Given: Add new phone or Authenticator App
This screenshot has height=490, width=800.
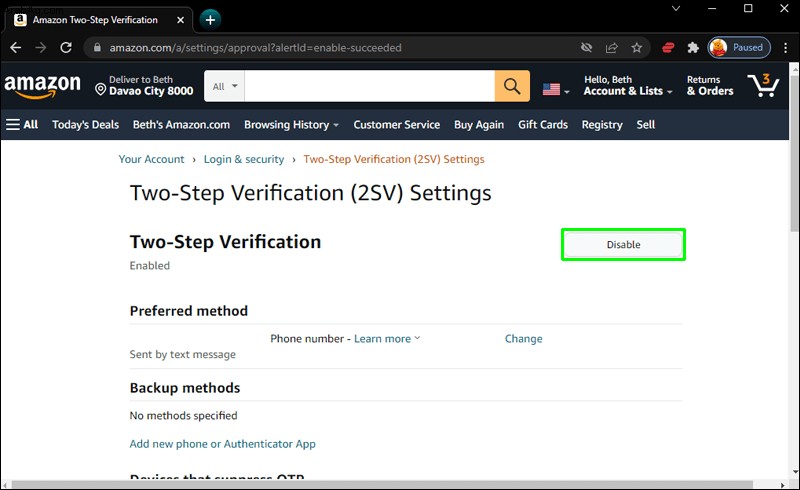Looking at the screenshot, I should click(222, 444).
